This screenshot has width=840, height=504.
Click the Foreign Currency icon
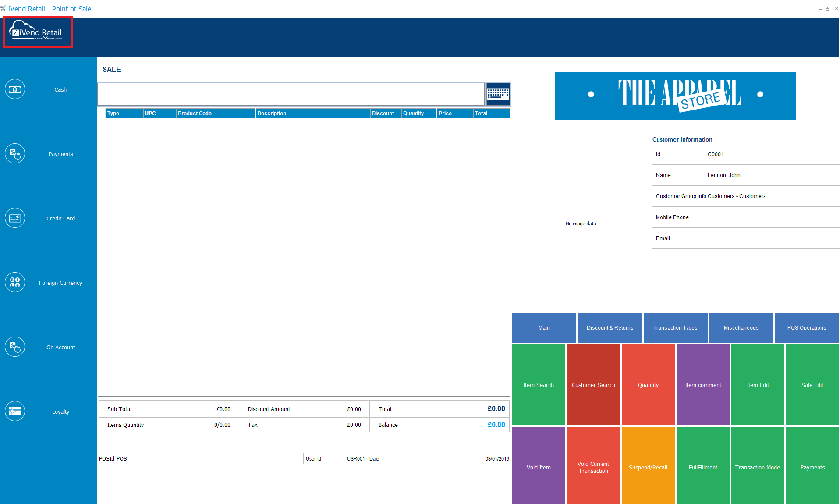coord(15,283)
